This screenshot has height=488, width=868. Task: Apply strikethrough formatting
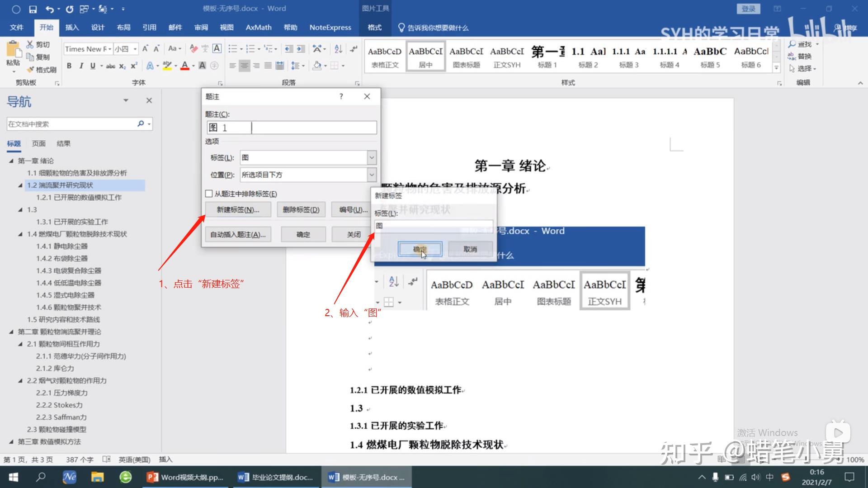[x=111, y=66]
